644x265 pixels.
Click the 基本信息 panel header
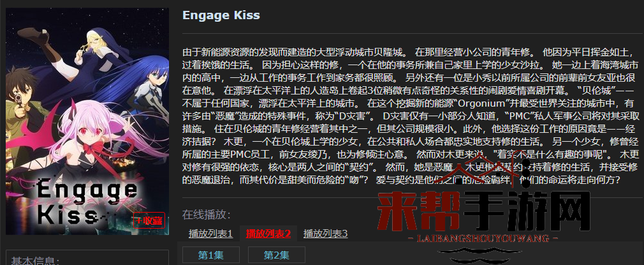(x=35, y=261)
